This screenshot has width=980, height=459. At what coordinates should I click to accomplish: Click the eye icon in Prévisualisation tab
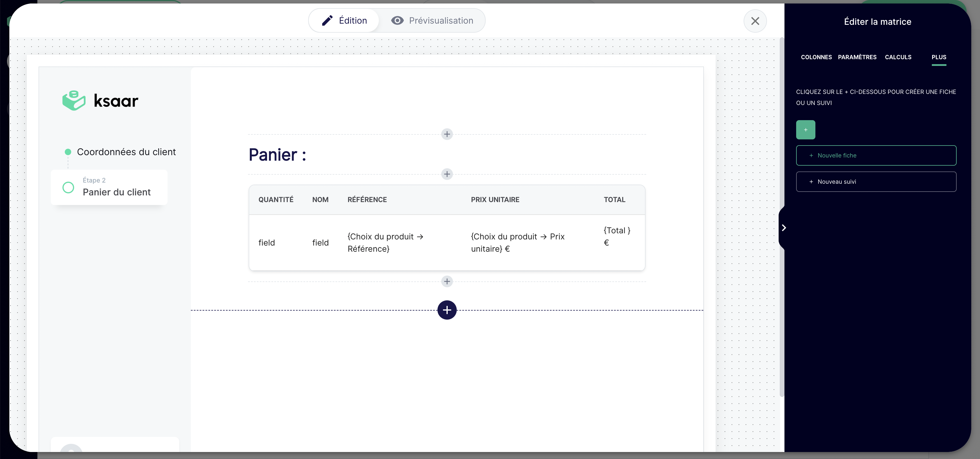(397, 20)
